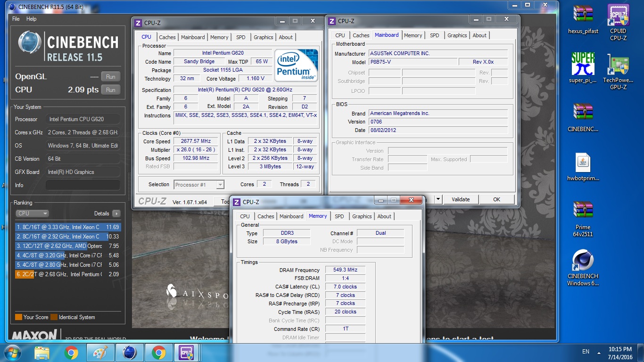Expand ranking Details arrow
Image resolution: width=644 pixels, height=362 pixels.
(116, 214)
